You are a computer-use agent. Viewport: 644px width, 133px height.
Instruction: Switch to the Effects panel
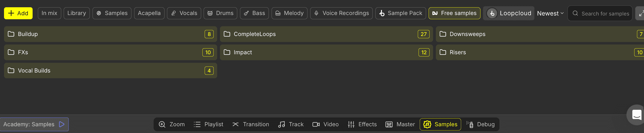[362, 124]
